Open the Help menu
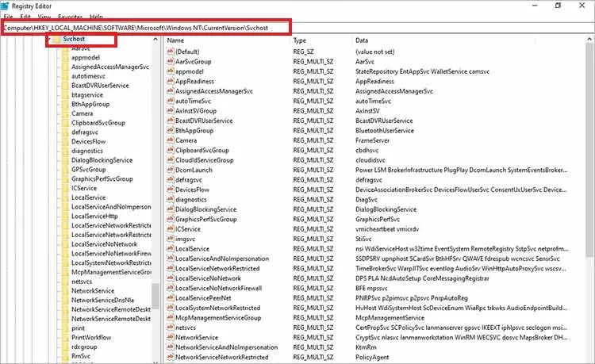 [96, 17]
